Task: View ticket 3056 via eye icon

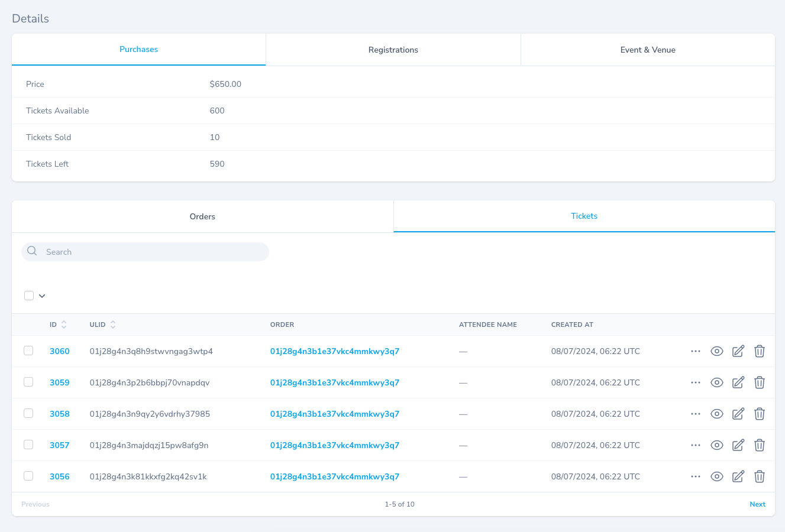Action: point(717,476)
